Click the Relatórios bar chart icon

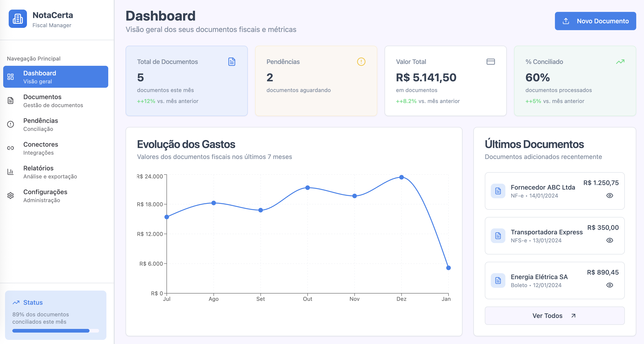[11, 172]
